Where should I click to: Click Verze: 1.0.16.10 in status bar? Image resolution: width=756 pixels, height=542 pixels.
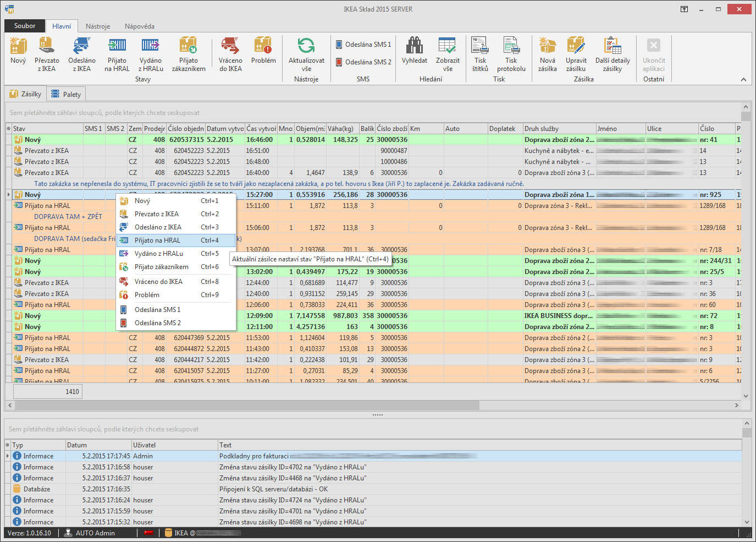29,533
